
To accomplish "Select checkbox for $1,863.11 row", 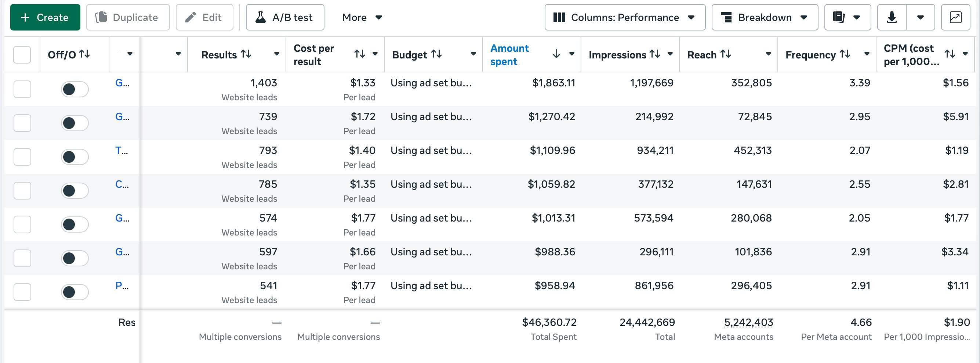I will pos(22,90).
